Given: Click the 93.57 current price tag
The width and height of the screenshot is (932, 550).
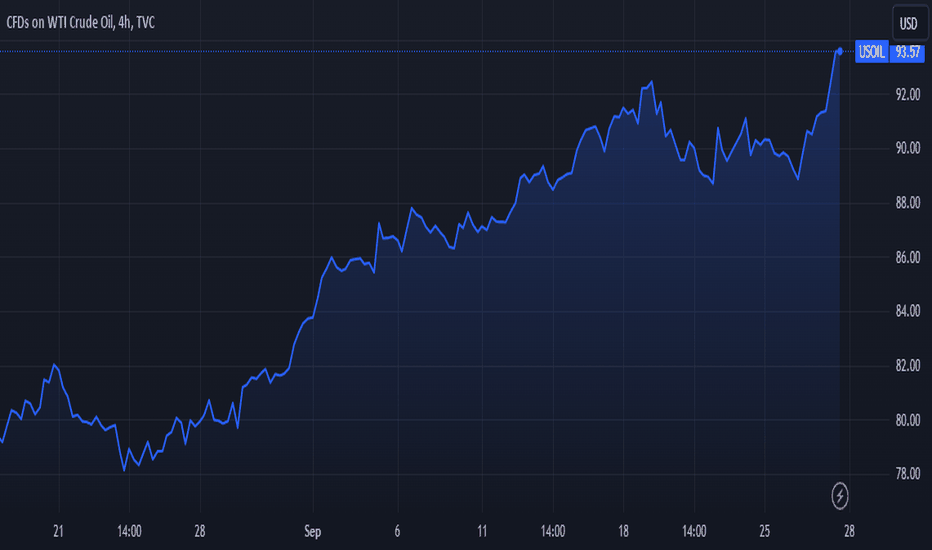Looking at the screenshot, I should (907, 52).
